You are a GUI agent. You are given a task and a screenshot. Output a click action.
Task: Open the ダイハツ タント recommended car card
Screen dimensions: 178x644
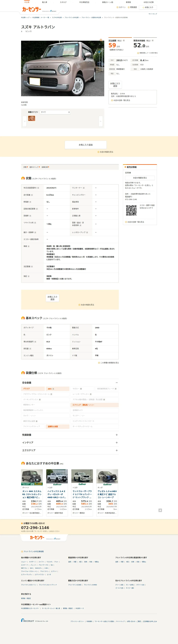[32, 493]
